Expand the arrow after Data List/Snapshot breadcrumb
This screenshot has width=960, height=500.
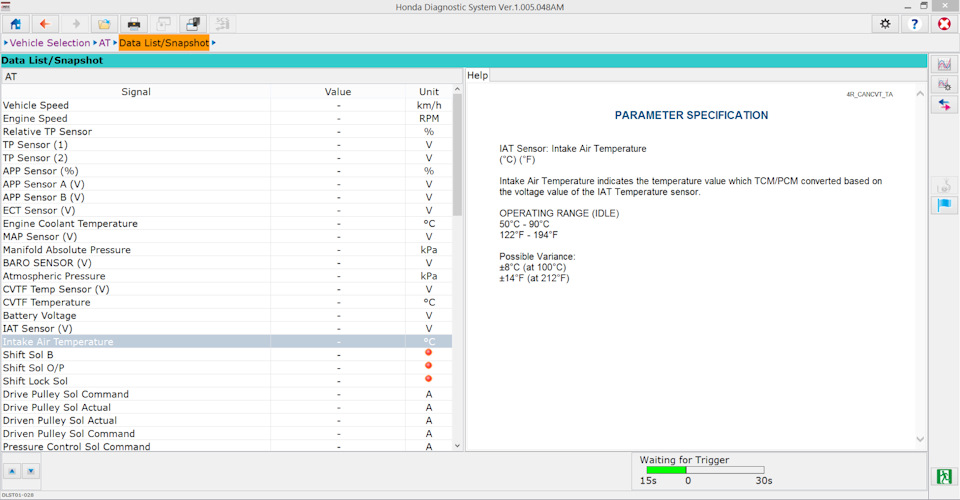coord(214,43)
